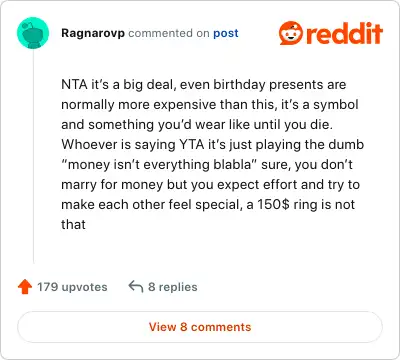Click the line starting "marry for money"
Image resolution: width=400 pixels, height=360 pixels.
(210, 185)
